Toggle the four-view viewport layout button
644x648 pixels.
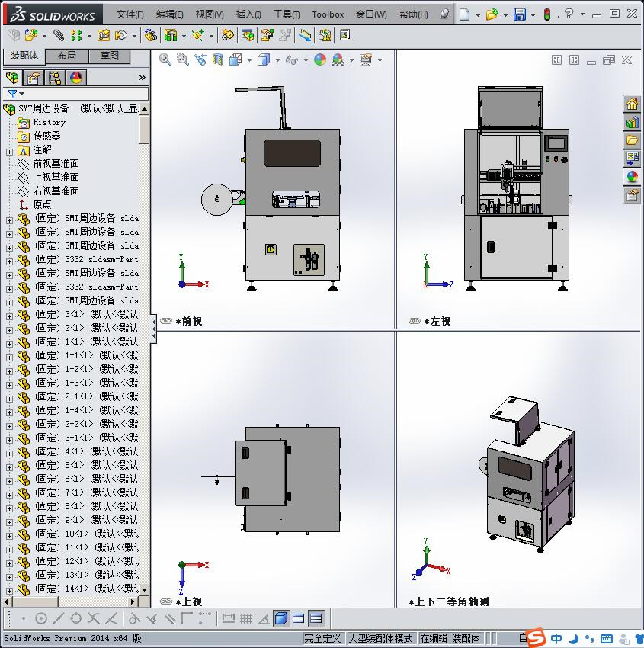[x=316, y=618]
